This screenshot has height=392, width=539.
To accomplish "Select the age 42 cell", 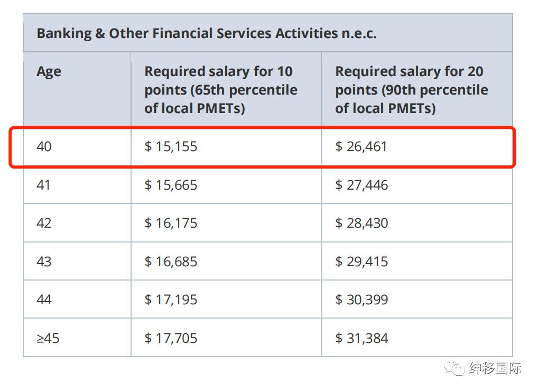I will tap(44, 223).
